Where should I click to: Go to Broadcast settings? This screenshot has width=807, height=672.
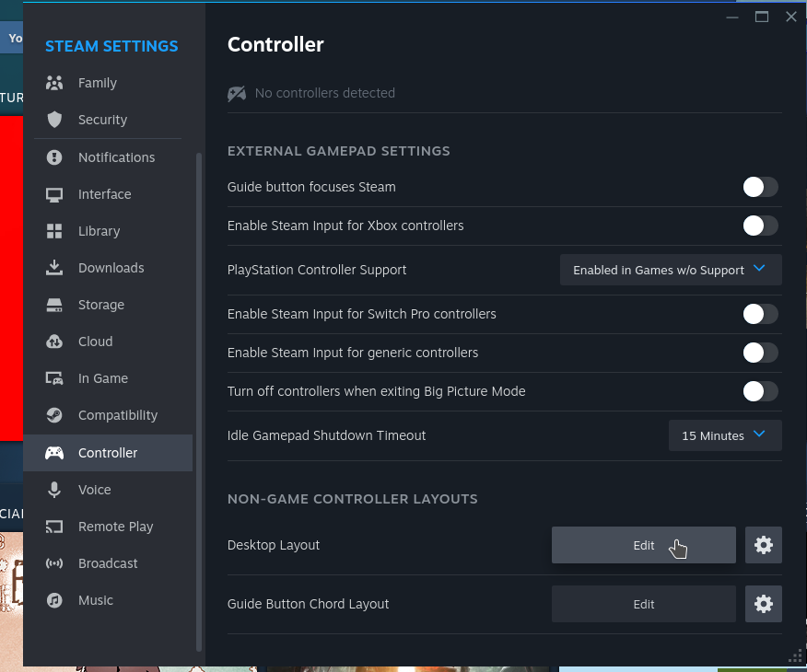tap(108, 563)
